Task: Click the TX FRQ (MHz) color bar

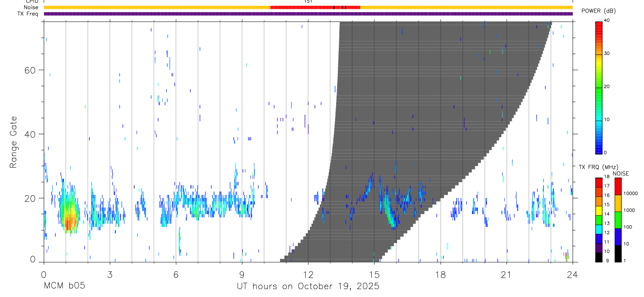Action: [x=598, y=219]
